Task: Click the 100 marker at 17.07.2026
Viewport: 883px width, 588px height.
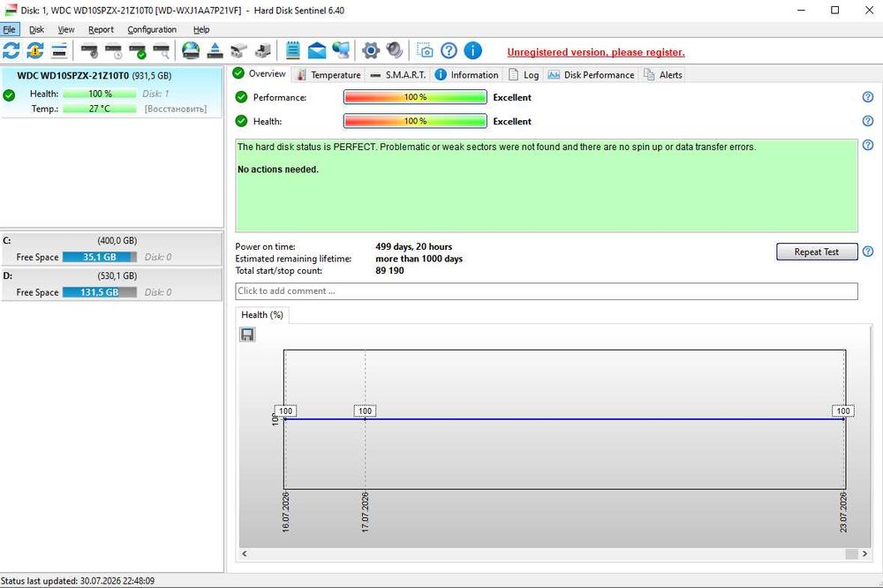Action: click(365, 411)
